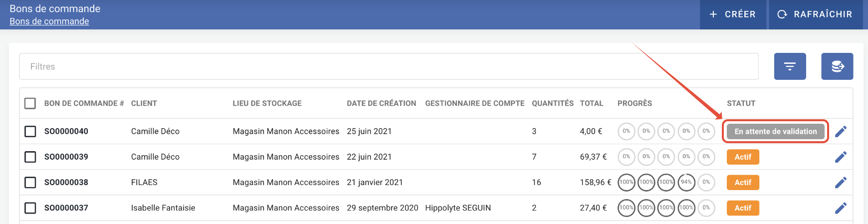The width and height of the screenshot is (868, 224).
Task: Sort by the Total column header
Action: tap(591, 103)
